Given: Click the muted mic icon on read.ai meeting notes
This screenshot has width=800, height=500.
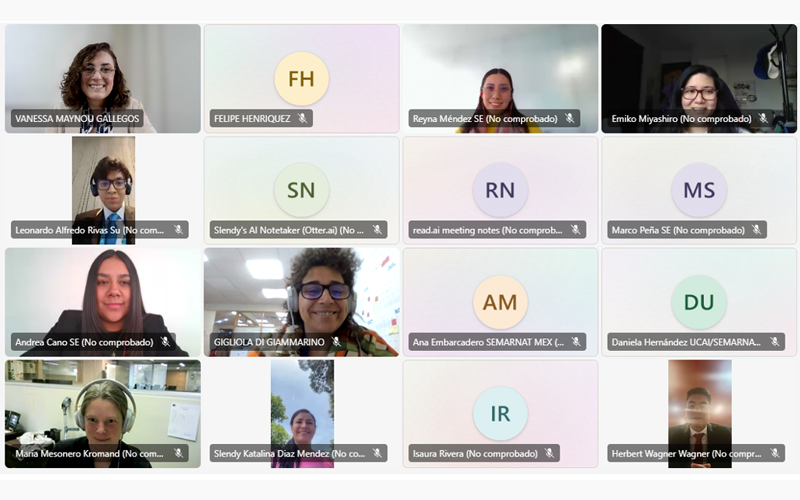Looking at the screenshot, I should [x=576, y=230].
